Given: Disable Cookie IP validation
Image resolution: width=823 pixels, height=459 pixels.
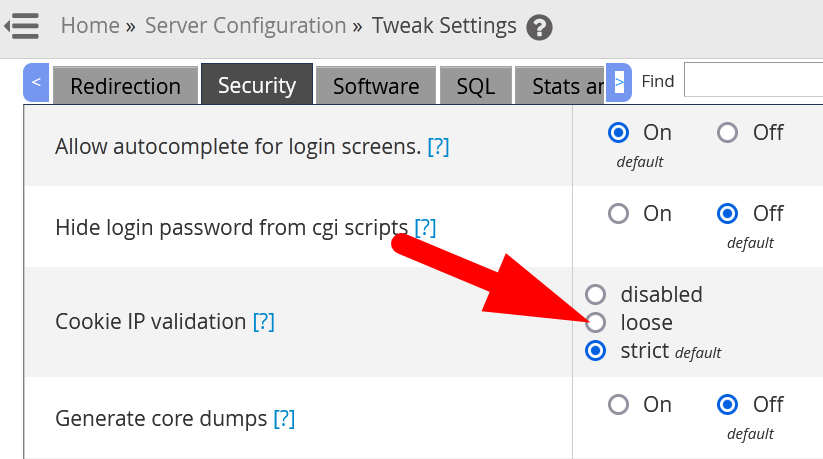Looking at the screenshot, I should pos(596,294).
